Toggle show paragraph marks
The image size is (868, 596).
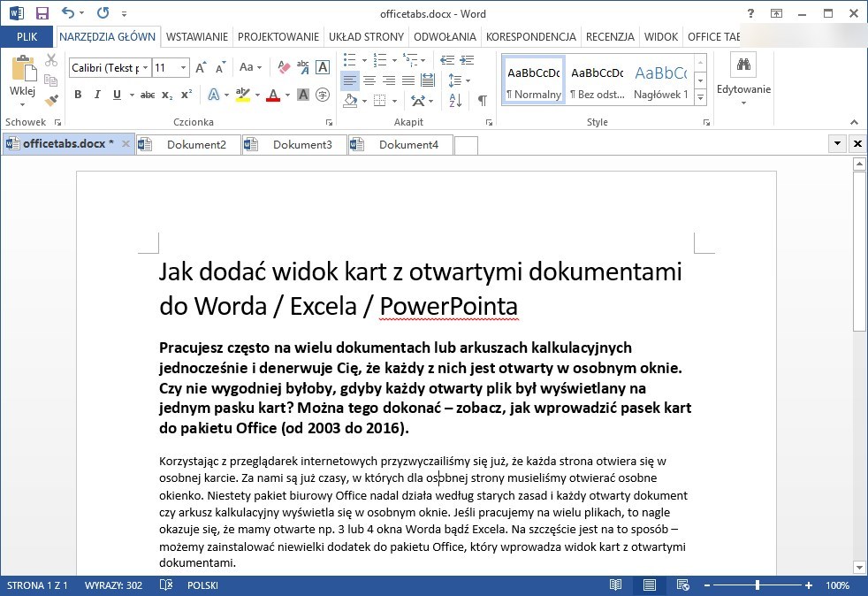[483, 100]
